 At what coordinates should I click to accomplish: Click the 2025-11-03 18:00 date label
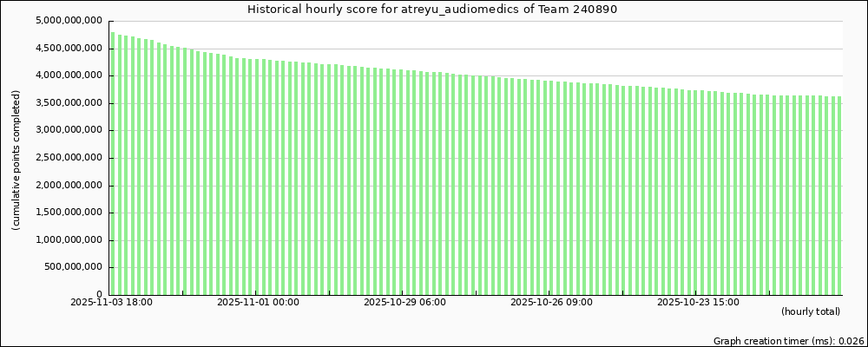pos(111,303)
